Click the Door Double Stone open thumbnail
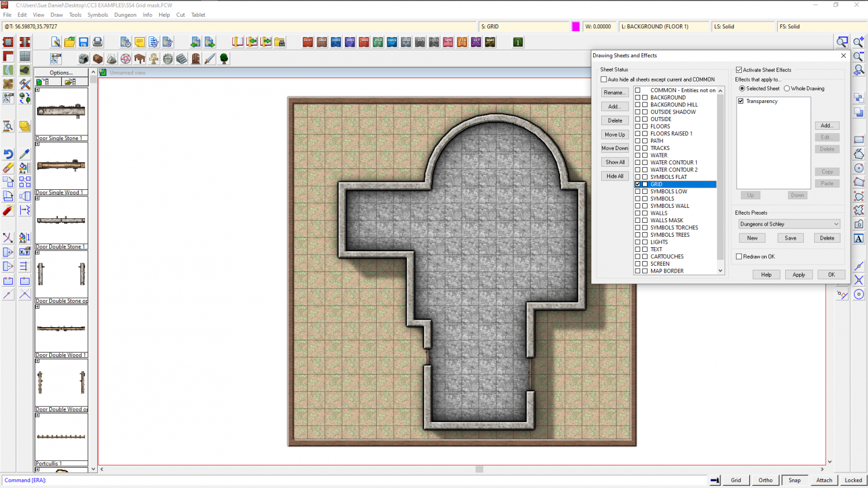This screenshot has height=488, width=868. coord(61,274)
